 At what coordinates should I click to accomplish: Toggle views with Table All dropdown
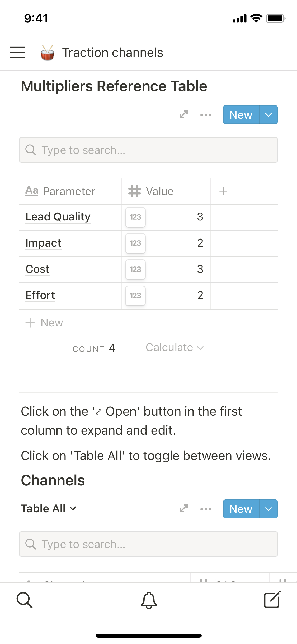(49, 509)
